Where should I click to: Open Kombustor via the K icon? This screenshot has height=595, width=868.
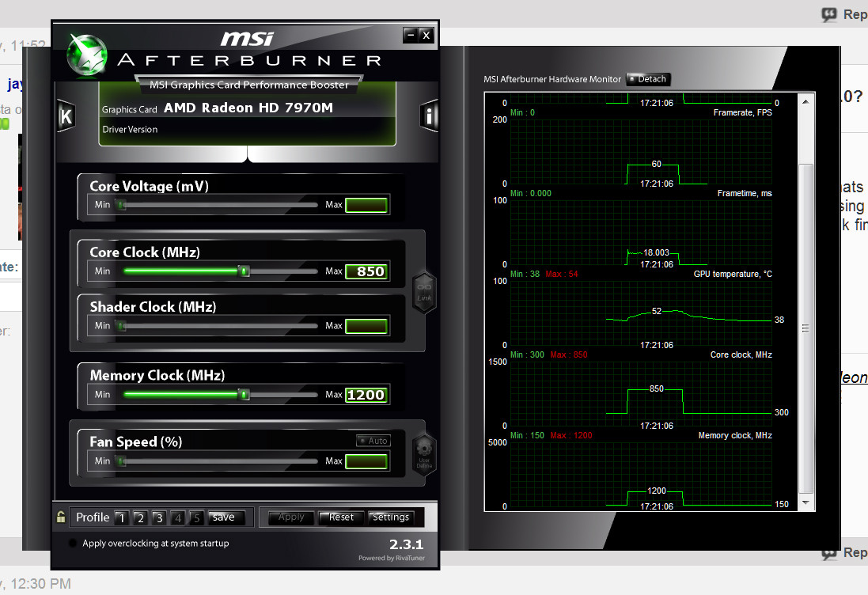click(x=66, y=116)
